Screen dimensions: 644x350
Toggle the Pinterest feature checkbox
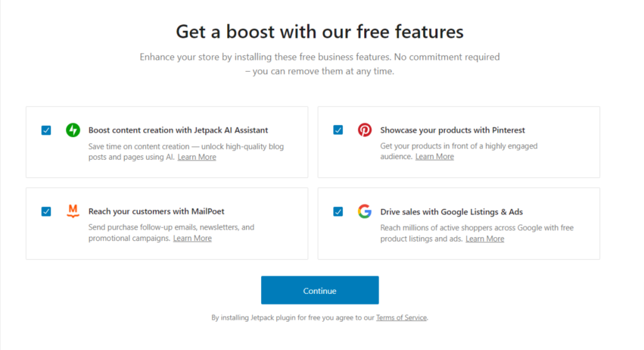click(x=338, y=130)
